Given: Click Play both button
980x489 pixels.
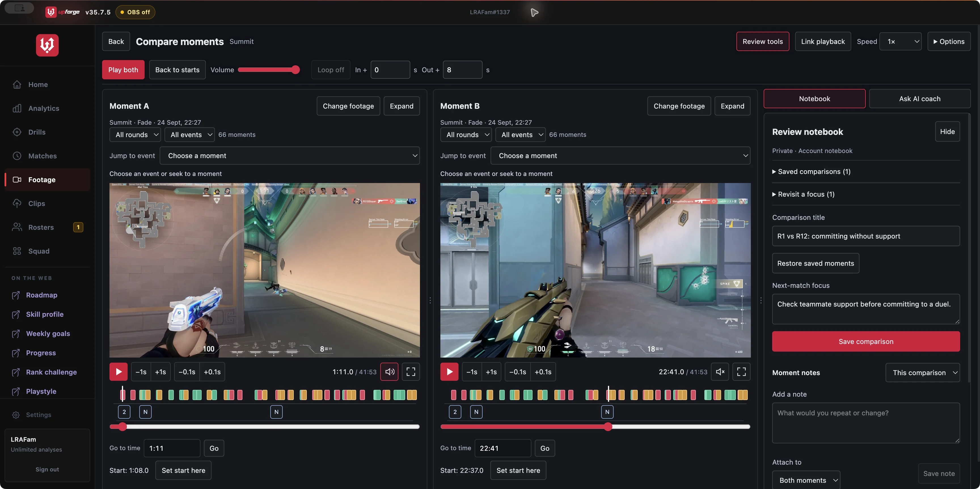Looking at the screenshot, I should 123,70.
